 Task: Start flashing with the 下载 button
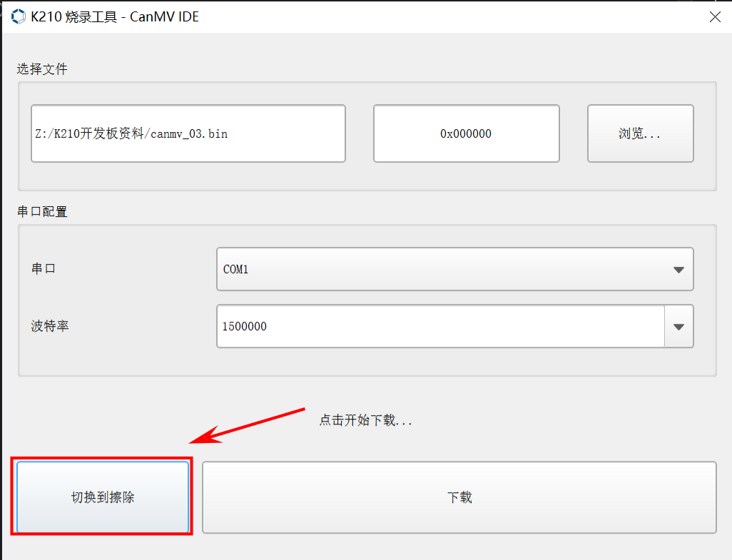click(459, 497)
